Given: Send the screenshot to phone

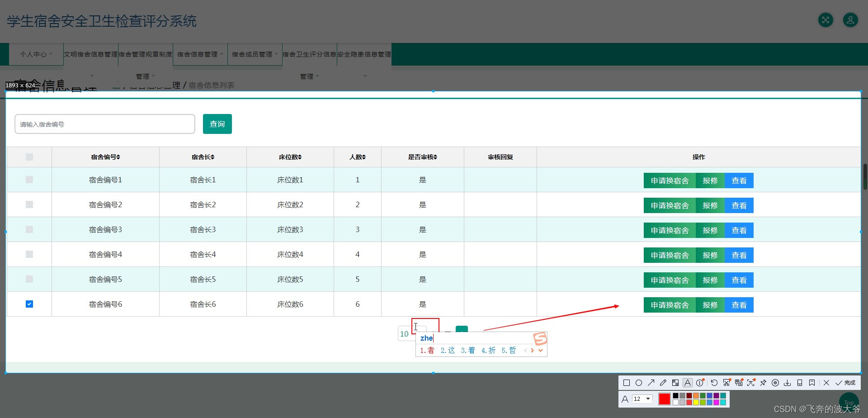Looking at the screenshot, I should [x=800, y=383].
